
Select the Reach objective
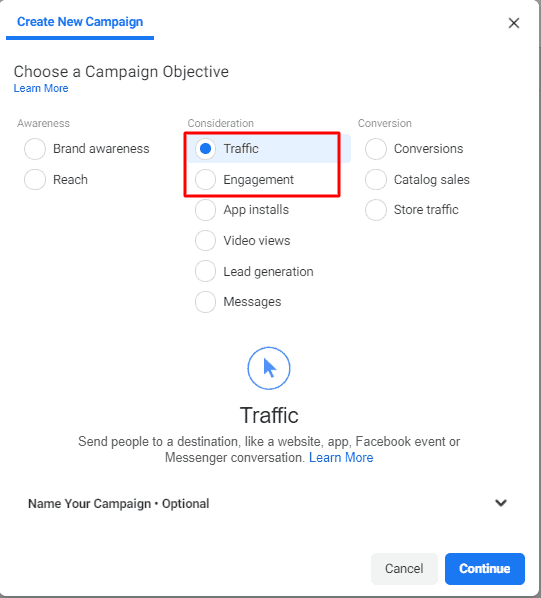click(x=35, y=180)
